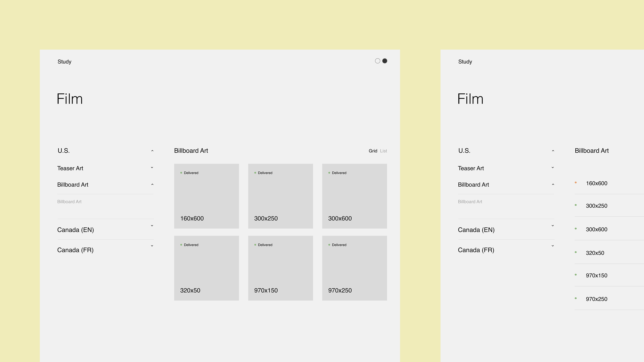Collapse Billboard Art chevron in right window
Screen dimensions: 644x362
553,185
